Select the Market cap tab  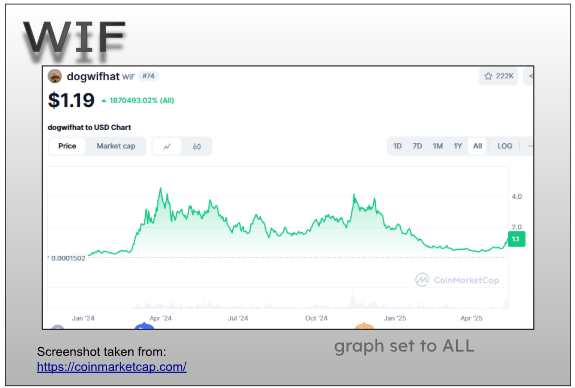tap(116, 146)
